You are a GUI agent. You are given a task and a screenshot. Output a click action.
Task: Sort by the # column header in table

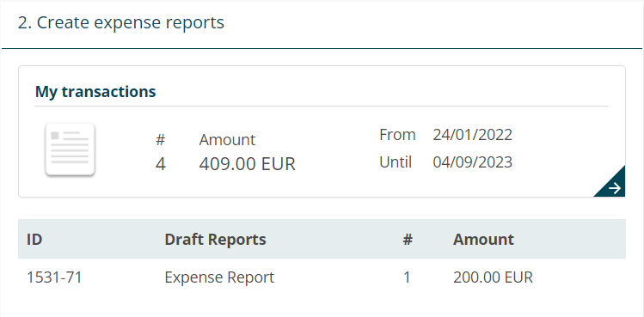pyautogui.click(x=407, y=239)
